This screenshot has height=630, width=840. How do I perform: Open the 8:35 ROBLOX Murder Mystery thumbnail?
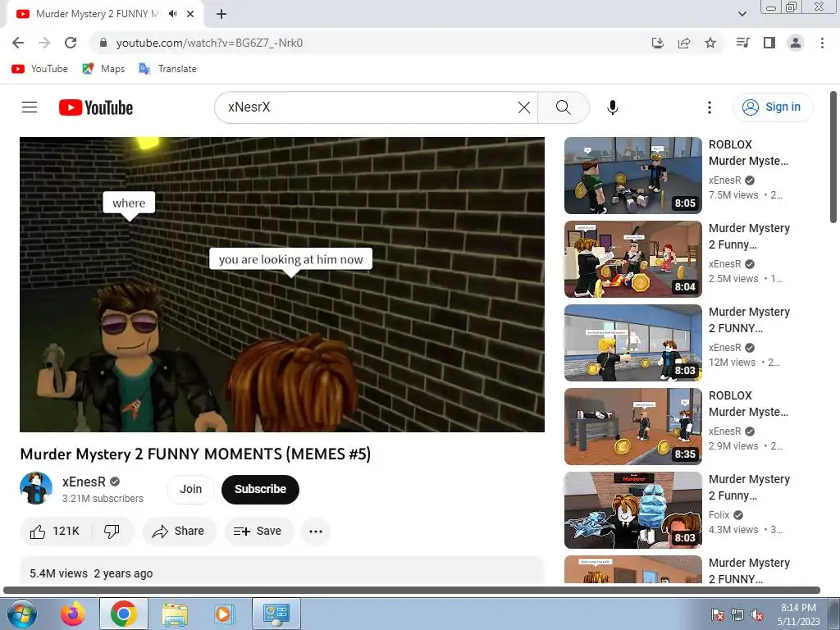point(632,426)
